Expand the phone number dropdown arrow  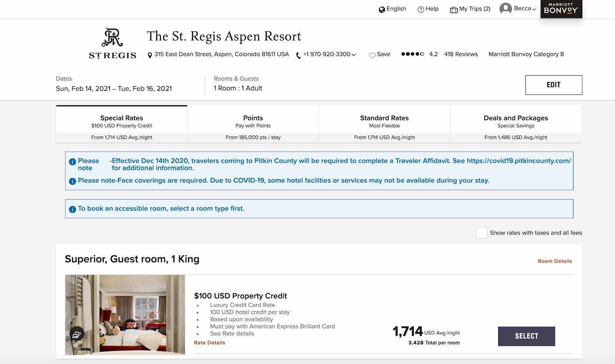(x=354, y=55)
